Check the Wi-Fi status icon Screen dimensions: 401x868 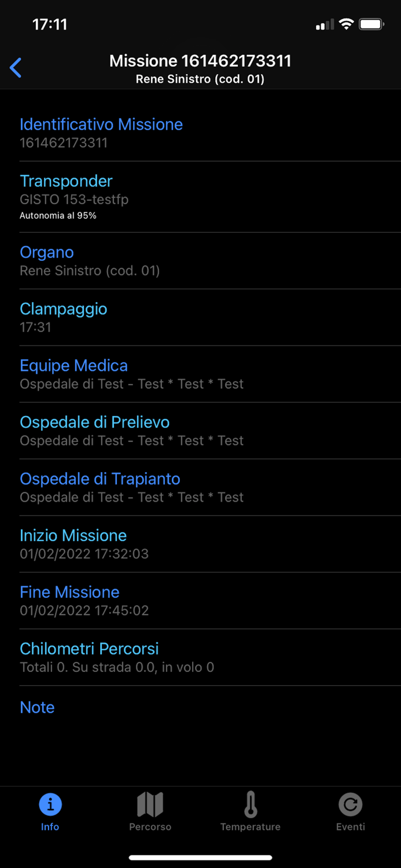(x=347, y=24)
